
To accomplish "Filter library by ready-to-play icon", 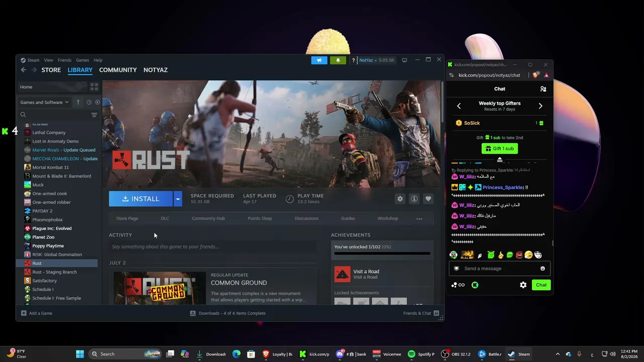I will click(x=98, y=102).
